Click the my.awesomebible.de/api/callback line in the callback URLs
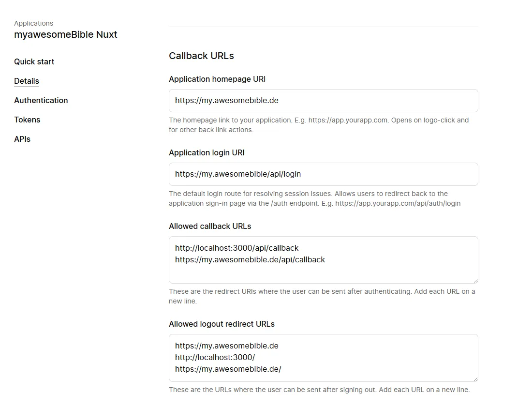Screen dimensions: 532x408 tap(250, 260)
